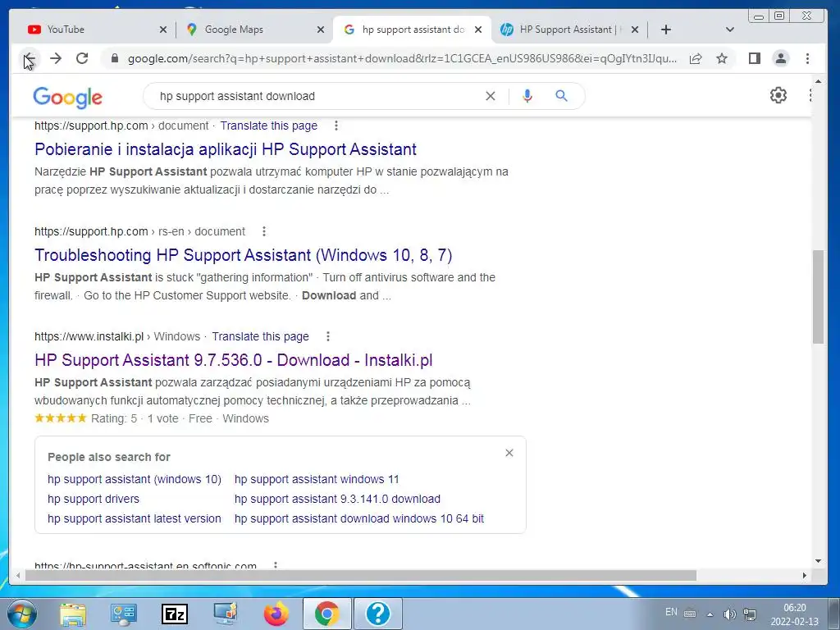Screen dimensions: 840x630
Task: Open the Chrome profile avatar
Action: click(x=781, y=58)
